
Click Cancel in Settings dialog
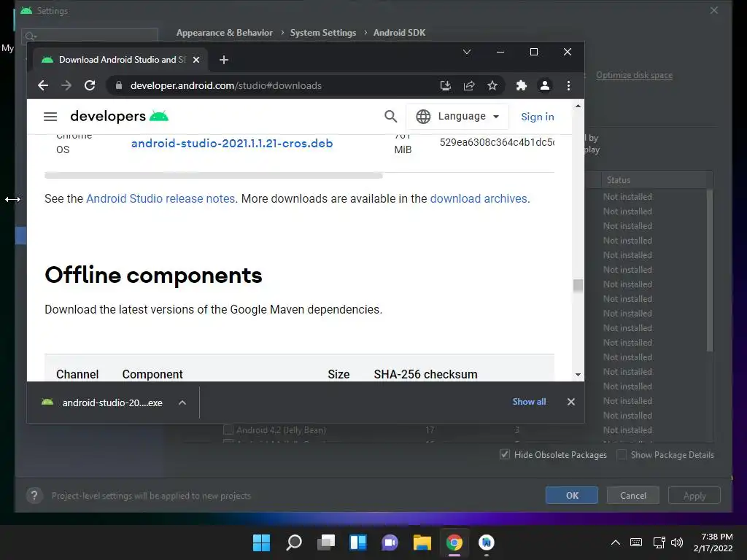pos(633,495)
